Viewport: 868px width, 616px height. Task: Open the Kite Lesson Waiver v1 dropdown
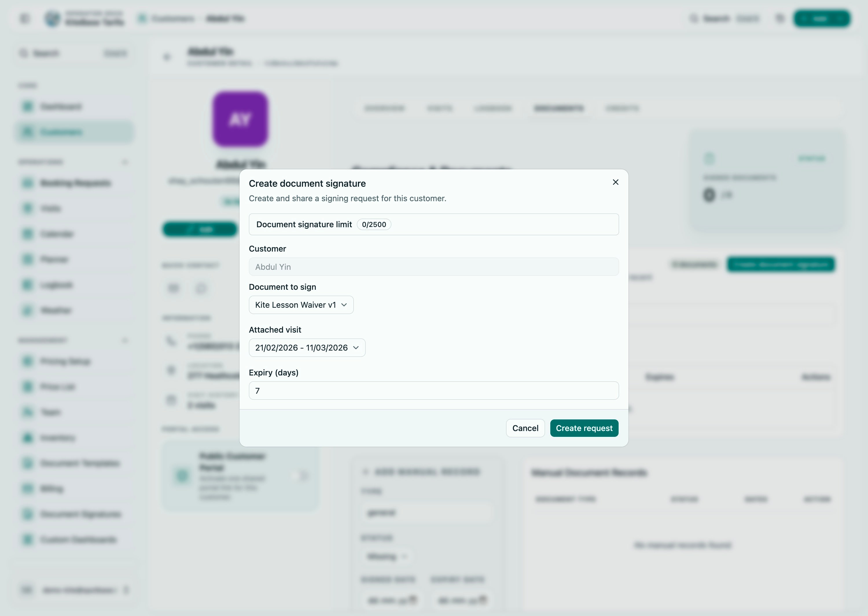coord(301,305)
